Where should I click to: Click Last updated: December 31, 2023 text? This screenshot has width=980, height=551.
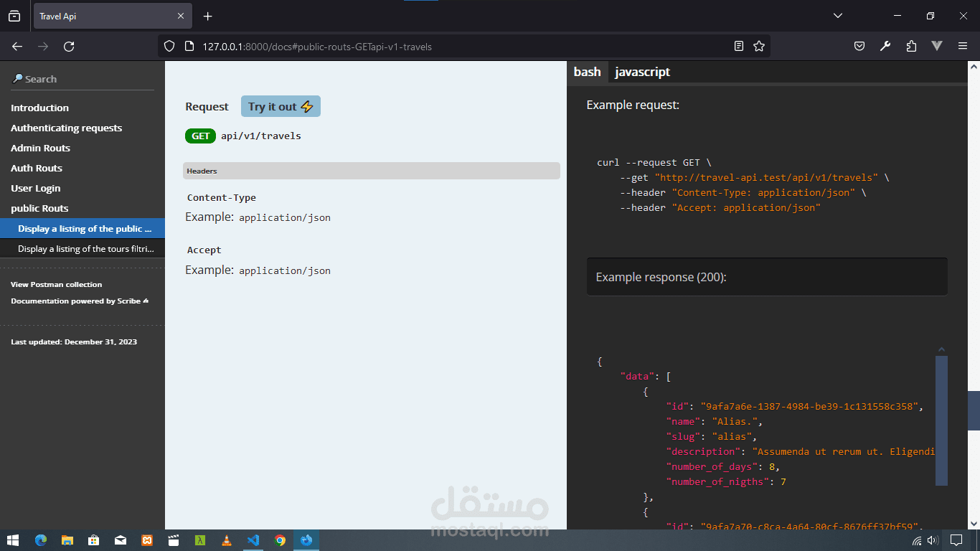click(x=74, y=342)
